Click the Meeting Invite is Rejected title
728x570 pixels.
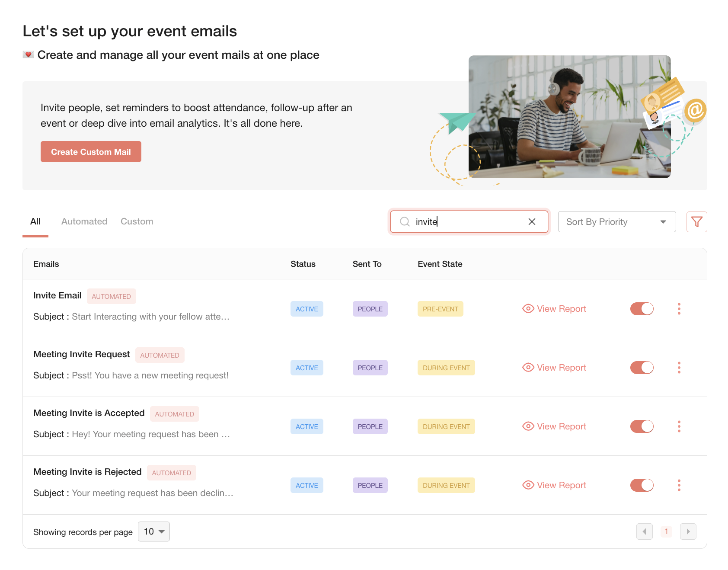coord(87,472)
